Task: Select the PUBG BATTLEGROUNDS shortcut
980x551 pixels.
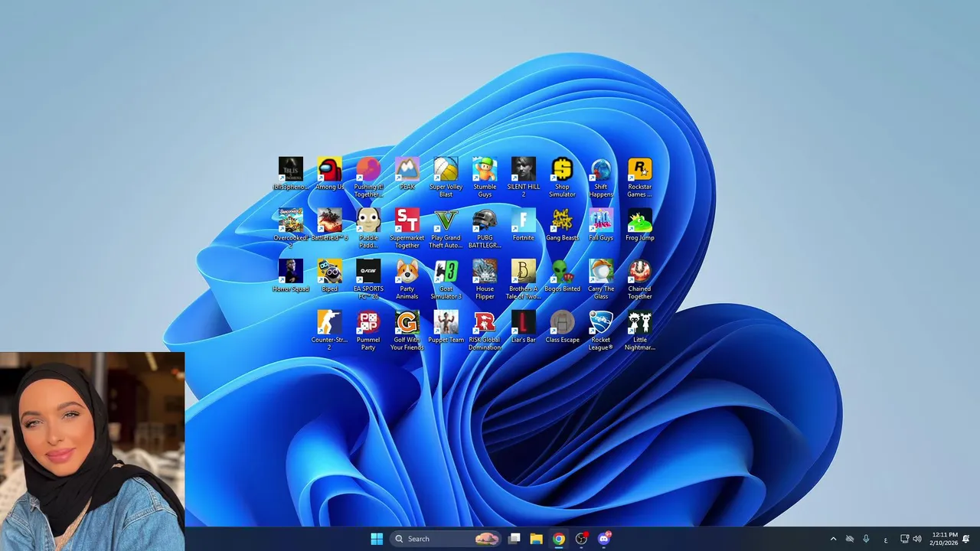Action: click(x=485, y=228)
